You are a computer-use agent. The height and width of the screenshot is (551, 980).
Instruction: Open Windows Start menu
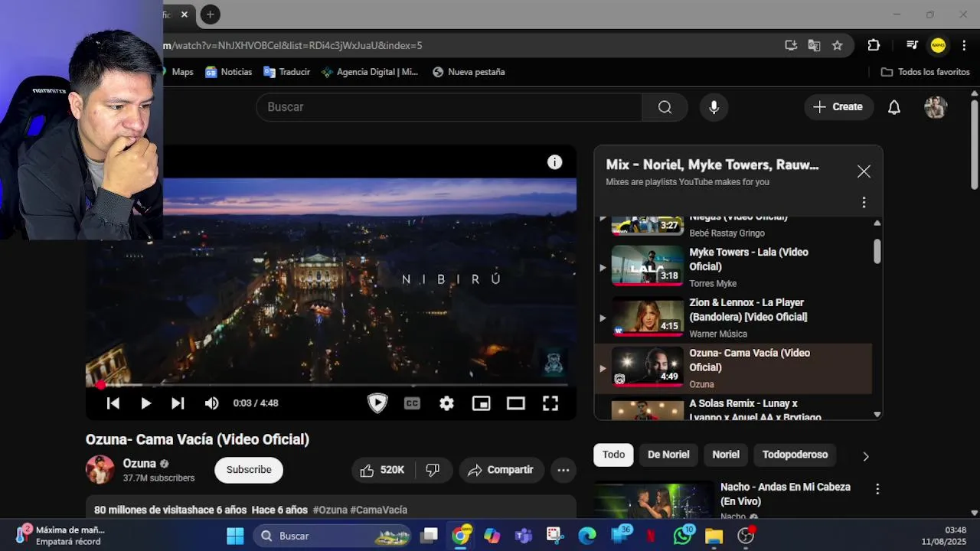[x=235, y=536]
